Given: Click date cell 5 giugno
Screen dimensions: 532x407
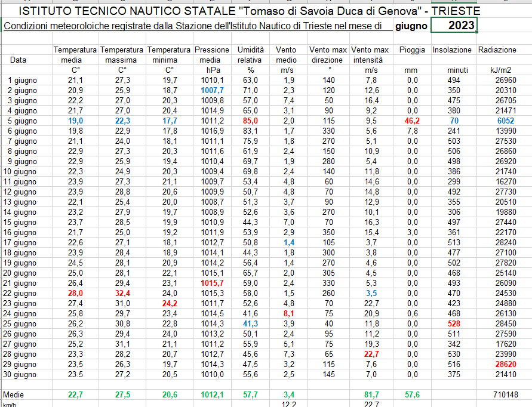Looking at the screenshot, I should coord(23,121).
